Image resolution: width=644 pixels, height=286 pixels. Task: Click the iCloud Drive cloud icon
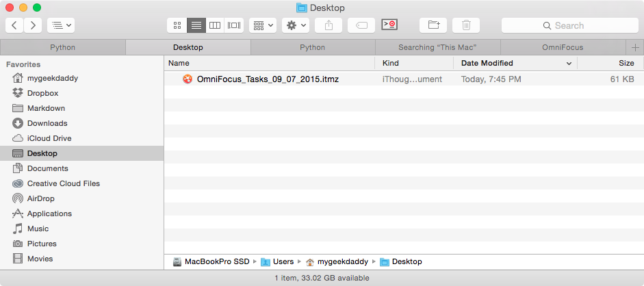pos(18,138)
